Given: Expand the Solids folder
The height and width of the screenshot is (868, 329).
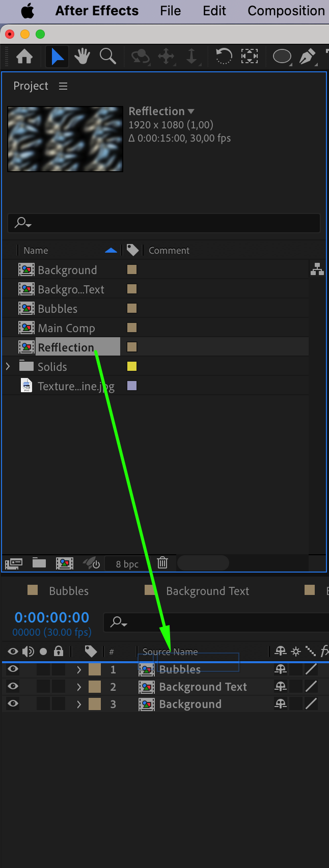Looking at the screenshot, I should click(x=8, y=366).
